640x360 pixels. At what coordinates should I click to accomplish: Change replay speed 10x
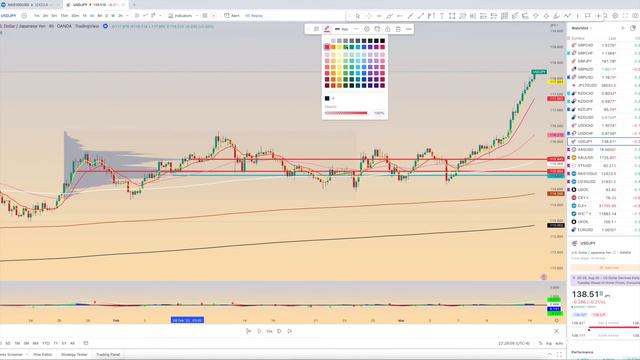tap(269, 331)
